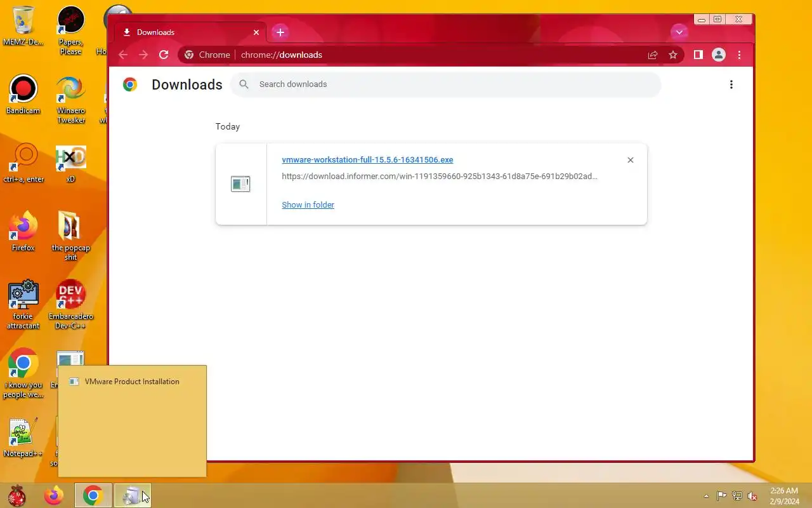
Task: Select the Winaero Tweaker desktop shortcut
Action: (x=70, y=100)
